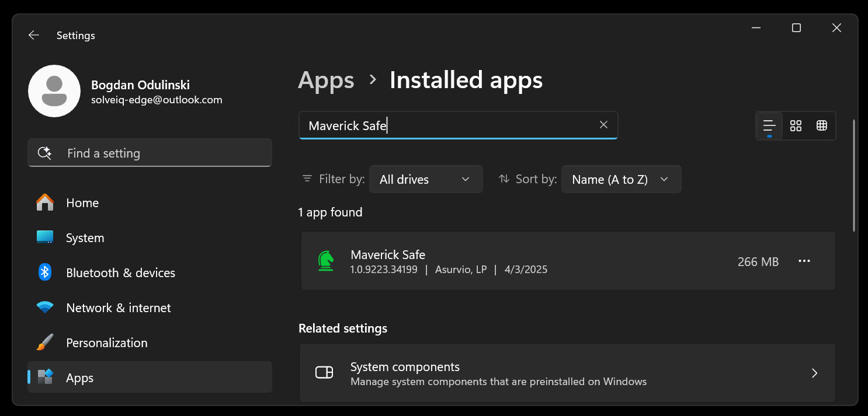Click the Bogdan Odulinski account name
The height and width of the screenshot is (416, 868).
(140, 85)
